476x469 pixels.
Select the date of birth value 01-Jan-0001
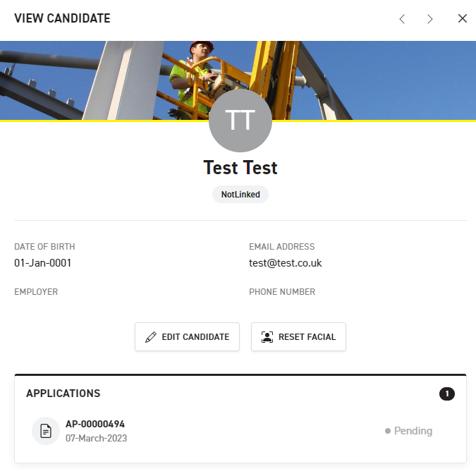pyautogui.click(x=43, y=263)
